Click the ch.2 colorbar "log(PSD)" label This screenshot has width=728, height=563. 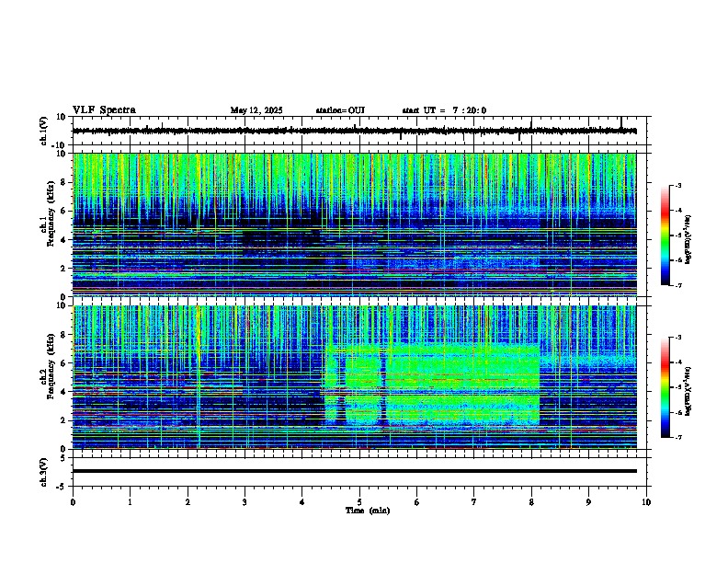point(688,391)
